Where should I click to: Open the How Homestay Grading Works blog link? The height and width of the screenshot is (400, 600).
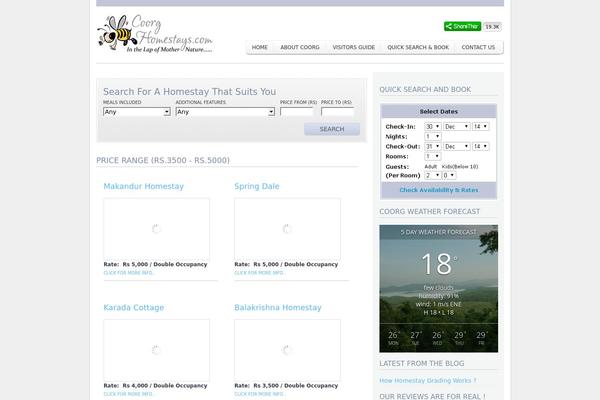pyautogui.click(x=428, y=380)
